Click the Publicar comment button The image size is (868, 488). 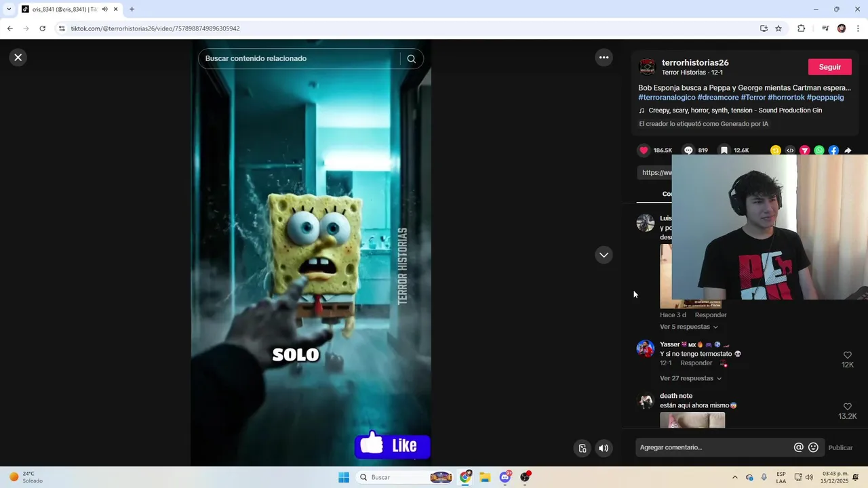[x=841, y=447]
